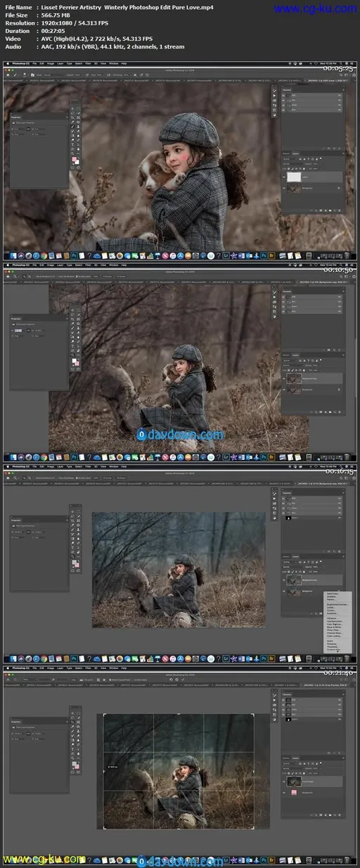Screen dimensions: 360x868
Task: Select pink-thumbnail layer in 00:21:40 frame
Action: [x=294, y=793]
